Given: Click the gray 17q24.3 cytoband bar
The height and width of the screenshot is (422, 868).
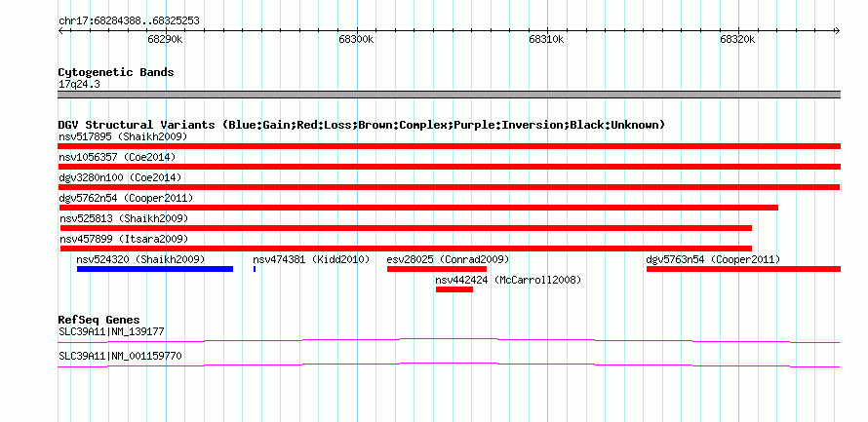Looking at the screenshot, I should click(449, 95).
